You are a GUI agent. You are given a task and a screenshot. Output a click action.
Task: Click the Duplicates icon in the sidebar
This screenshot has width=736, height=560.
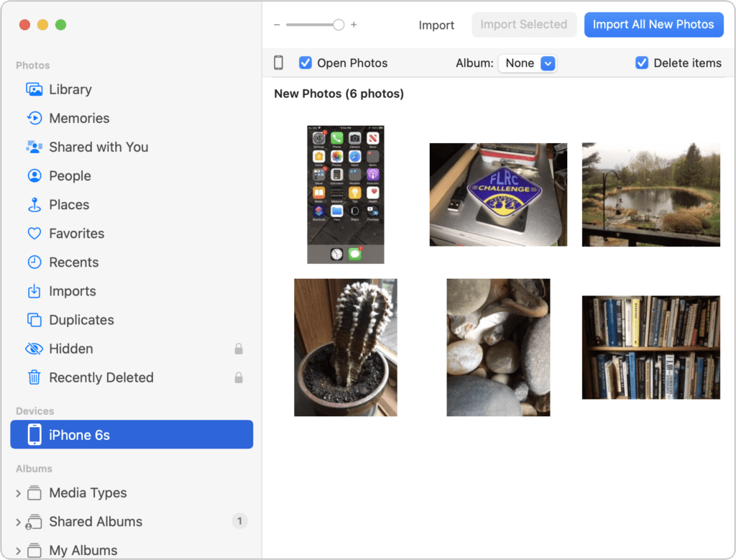34,320
